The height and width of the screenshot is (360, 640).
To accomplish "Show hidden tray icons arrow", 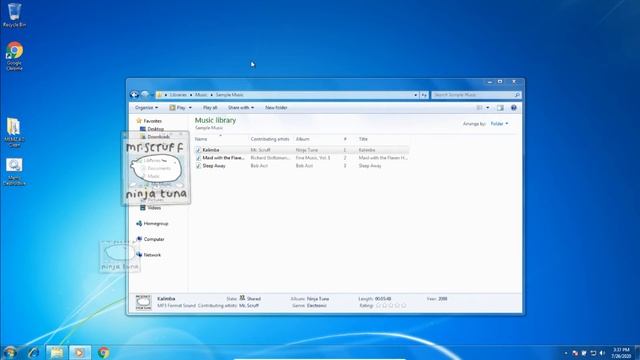I will (x=566, y=353).
